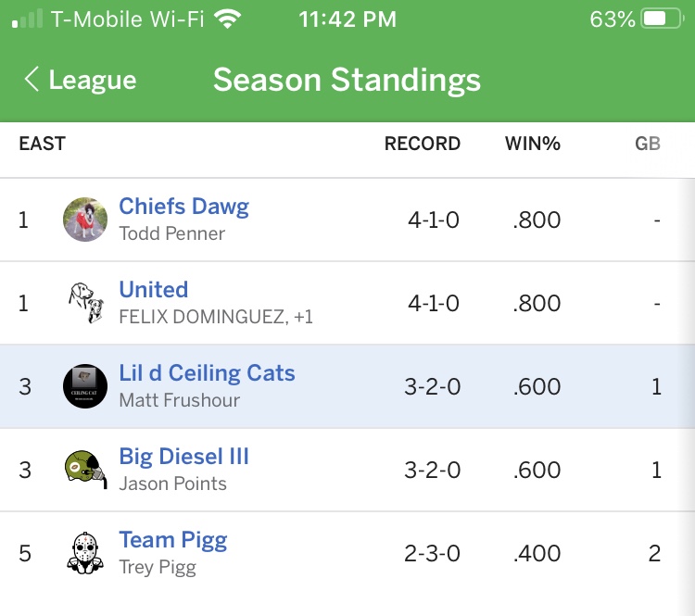Viewport: 695px width, 616px height.
Task: Tap the GB column header
Action: click(x=647, y=144)
